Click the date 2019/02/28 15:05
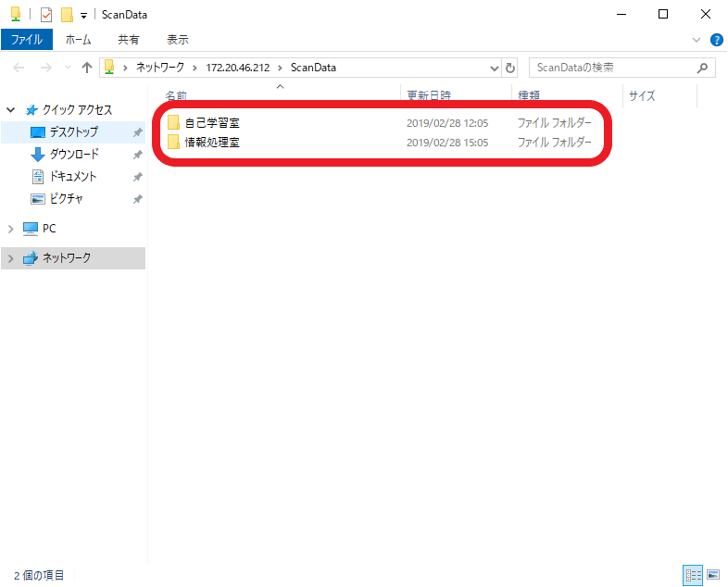Viewport: 728px width, 587px height. pos(447,143)
